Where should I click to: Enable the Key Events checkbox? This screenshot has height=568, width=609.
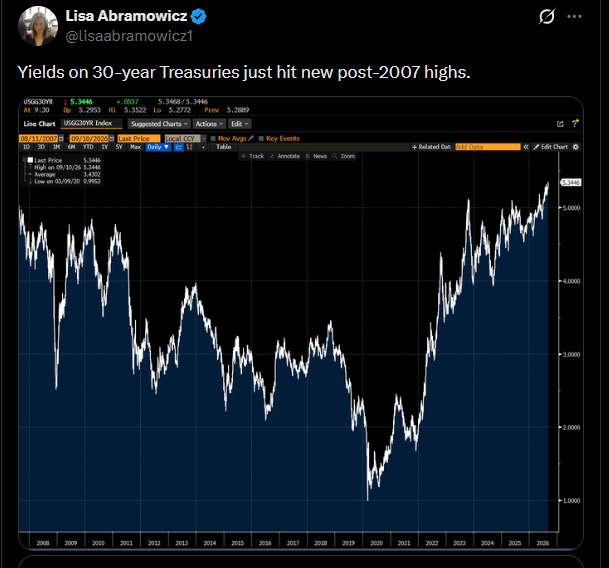261,138
